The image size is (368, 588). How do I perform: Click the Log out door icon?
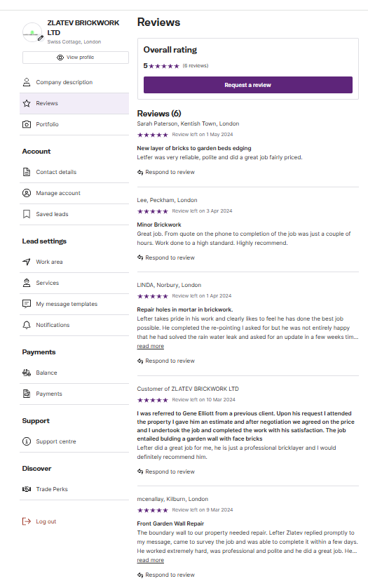(27, 521)
